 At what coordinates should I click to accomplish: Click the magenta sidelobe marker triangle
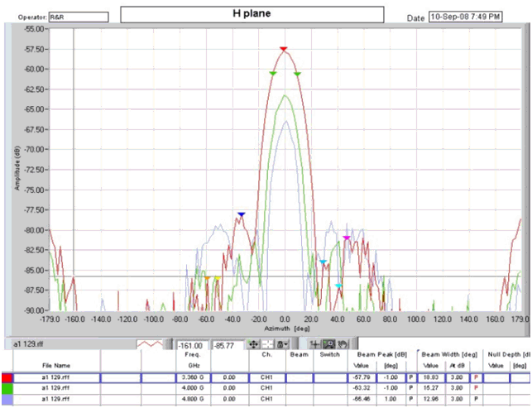click(x=347, y=238)
